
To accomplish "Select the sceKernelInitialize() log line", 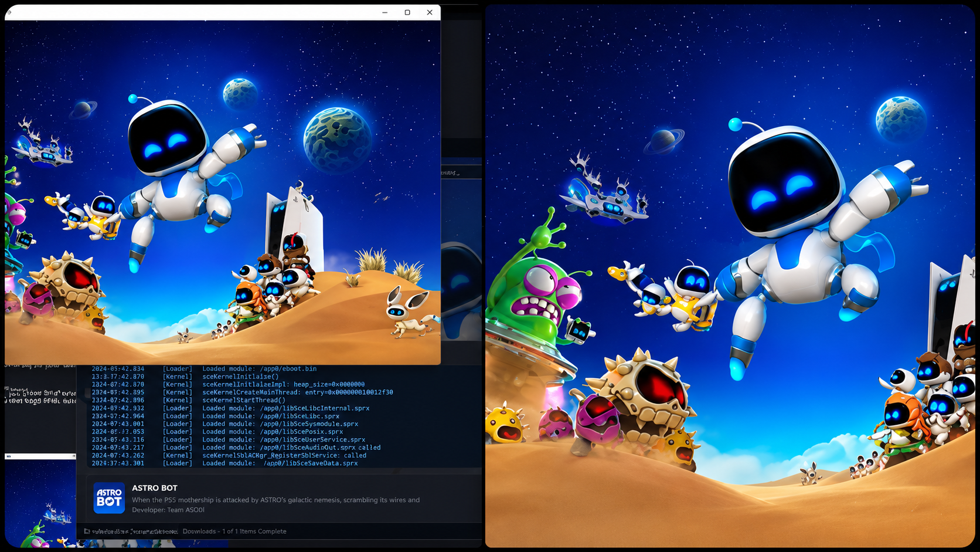I will pyautogui.click(x=185, y=377).
